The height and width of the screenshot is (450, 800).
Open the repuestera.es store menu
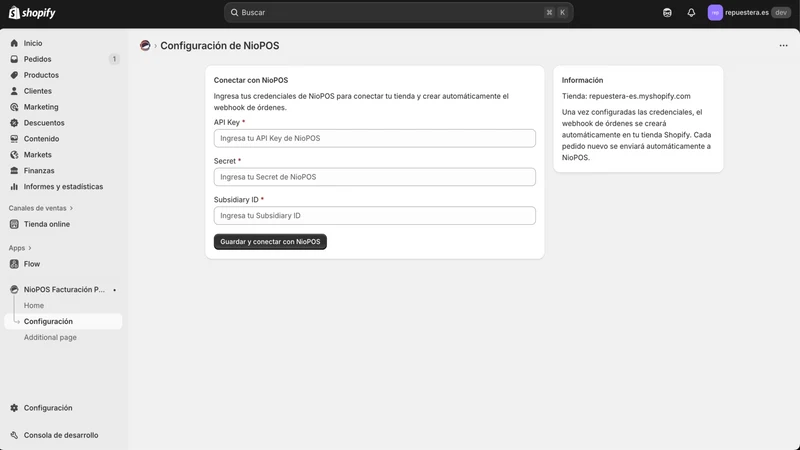pyautogui.click(x=748, y=13)
